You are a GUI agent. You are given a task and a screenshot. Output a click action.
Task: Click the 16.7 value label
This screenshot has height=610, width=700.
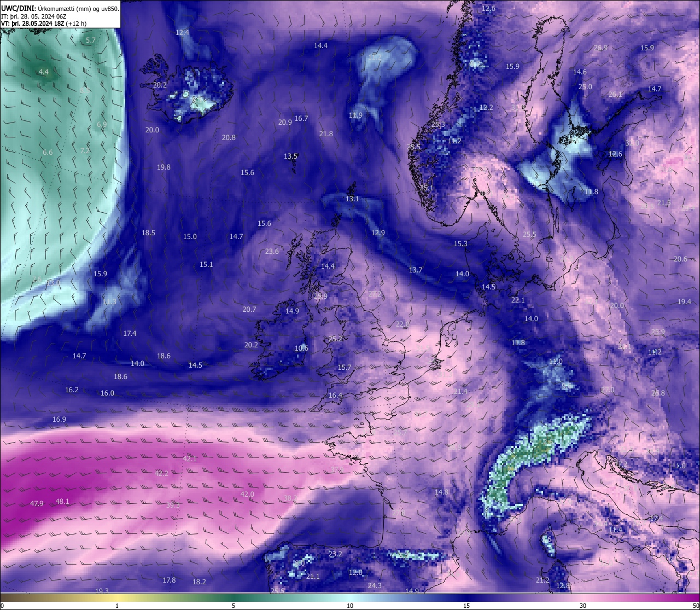301,118
